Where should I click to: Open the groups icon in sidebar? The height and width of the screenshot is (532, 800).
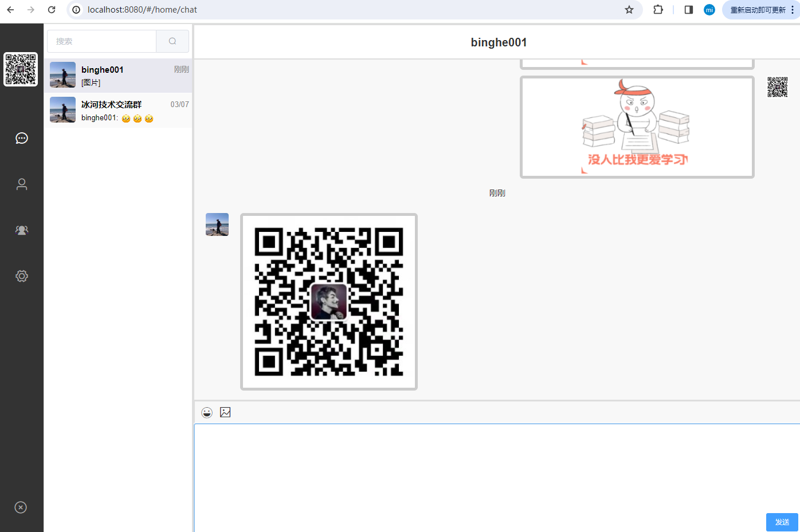coord(22,230)
